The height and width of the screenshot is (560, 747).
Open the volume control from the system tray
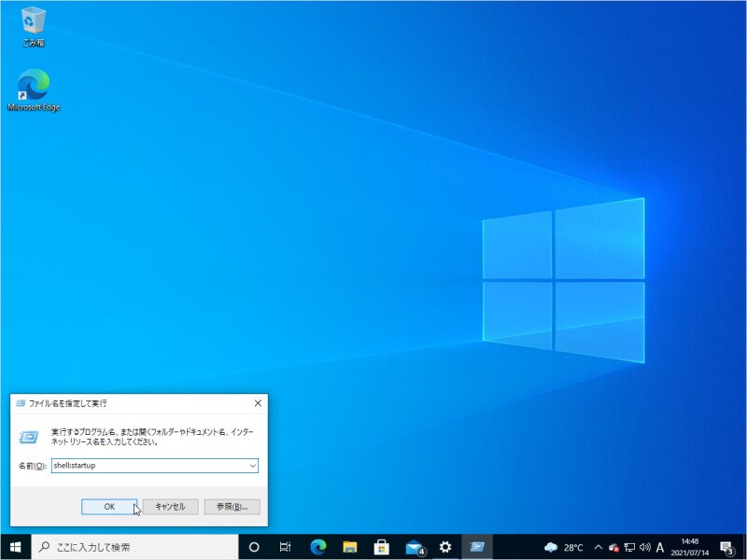click(x=645, y=548)
